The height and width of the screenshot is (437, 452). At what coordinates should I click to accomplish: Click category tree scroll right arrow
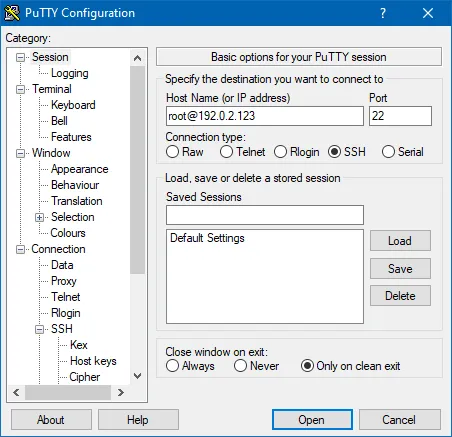pos(121,392)
